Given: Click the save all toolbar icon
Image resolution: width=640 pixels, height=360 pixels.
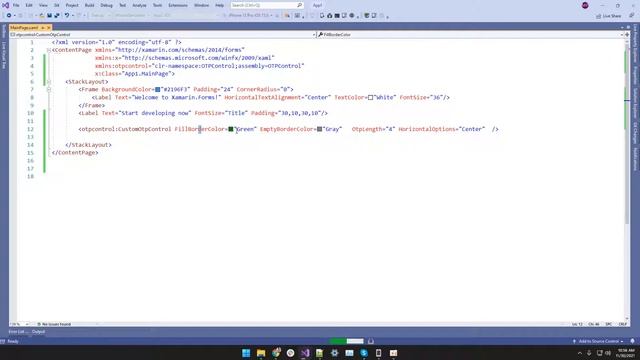Looking at the screenshot, I should point(56,16).
